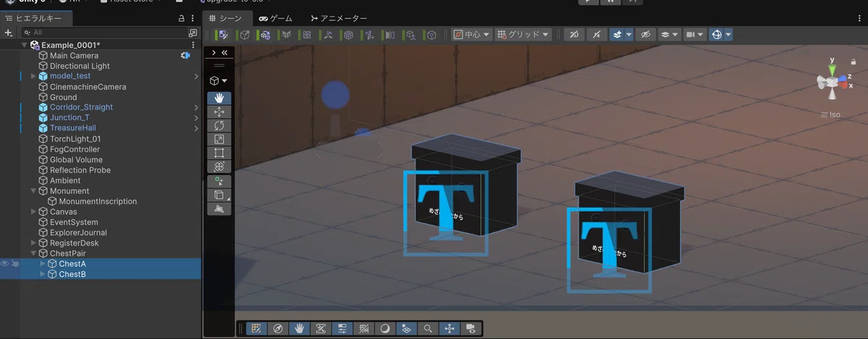868x339 pixels.
Task: Switch to the ゲーム tab
Action: pos(276,18)
